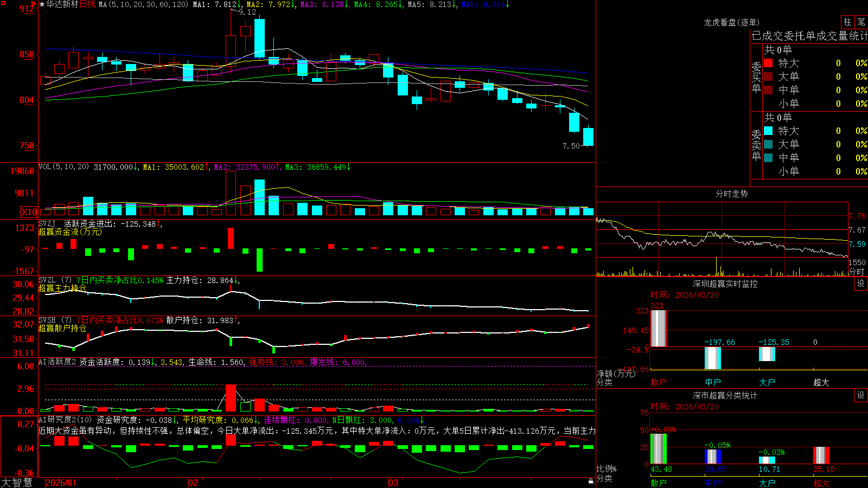Click the X10 volume scale marker
868x488 pixels.
coord(29,212)
